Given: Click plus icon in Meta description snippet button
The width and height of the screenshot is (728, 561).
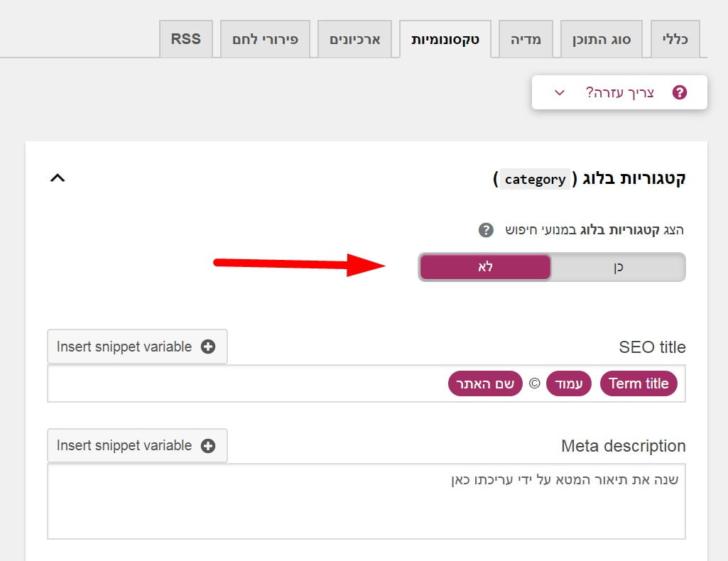Looking at the screenshot, I should 208,446.
